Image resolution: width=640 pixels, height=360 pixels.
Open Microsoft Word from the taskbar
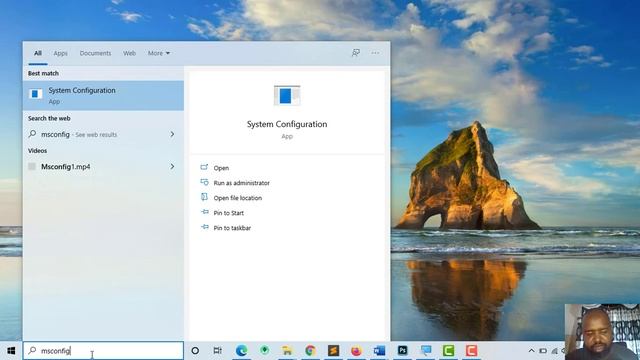[x=379, y=351]
